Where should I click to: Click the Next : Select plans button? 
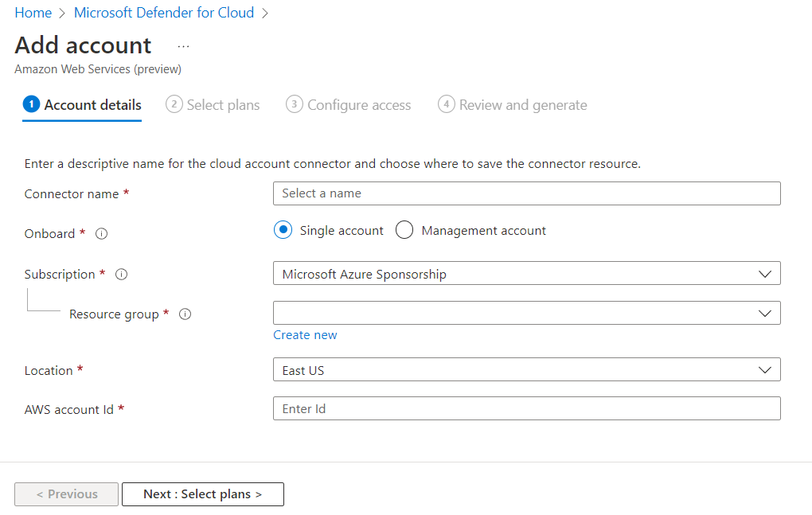coord(203,494)
